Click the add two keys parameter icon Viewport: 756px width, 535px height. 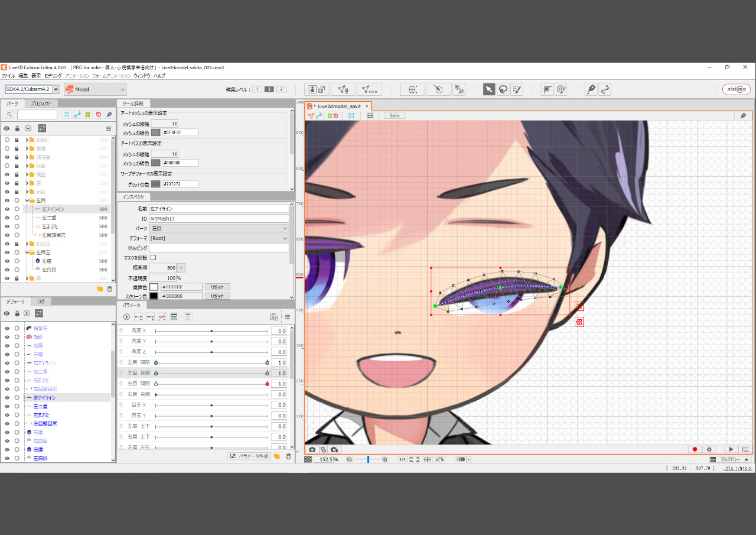(x=139, y=317)
